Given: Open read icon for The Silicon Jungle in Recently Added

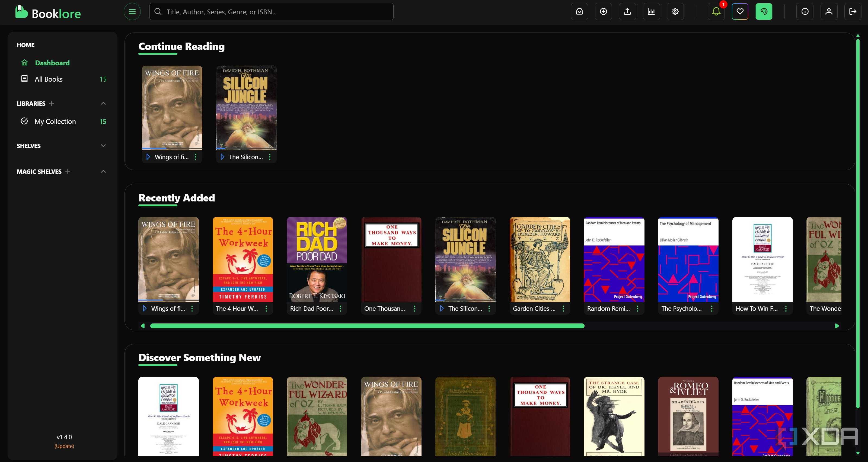Looking at the screenshot, I should point(441,309).
